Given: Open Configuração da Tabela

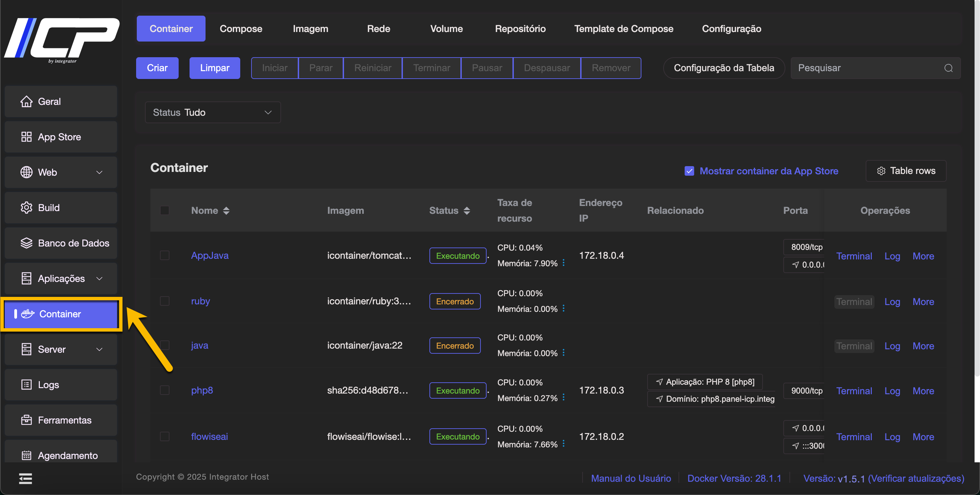Looking at the screenshot, I should point(724,68).
